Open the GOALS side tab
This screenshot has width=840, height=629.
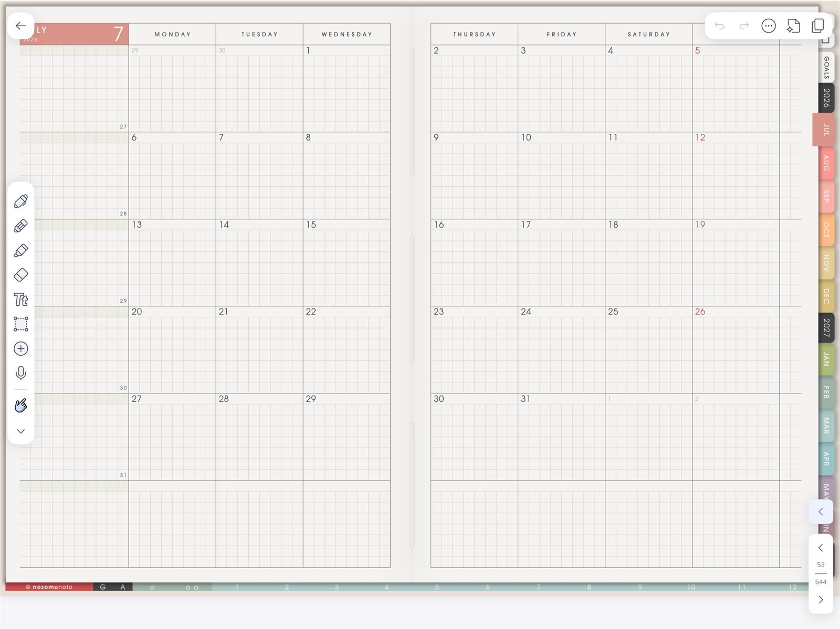(826, 67)
